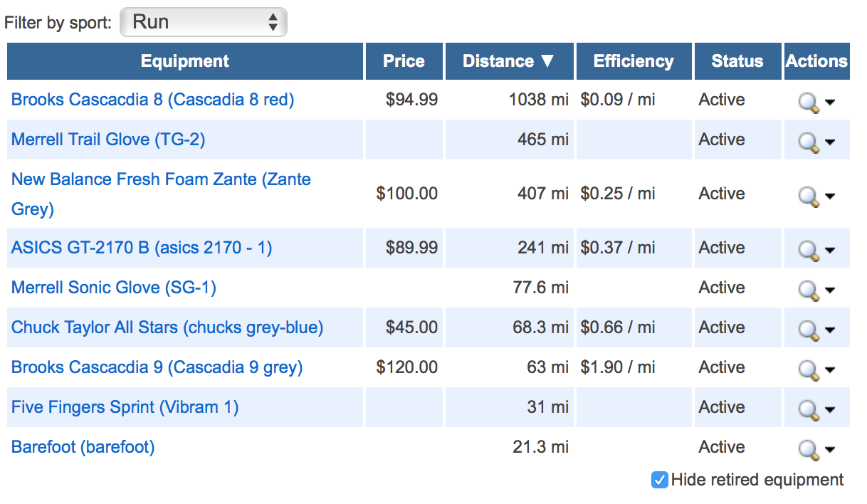Sort by Status column header
This screenshot has width=867, height=504.
(737, 61)
